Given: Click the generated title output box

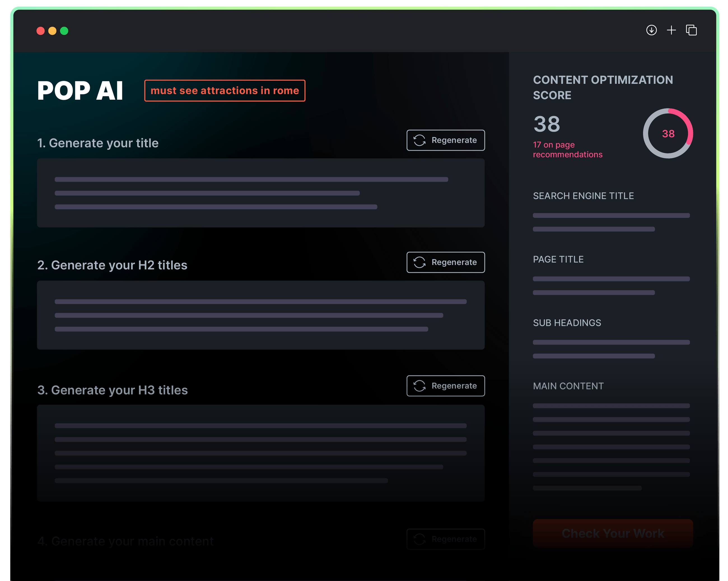Looking at the screenshot, I should point(261,192).
